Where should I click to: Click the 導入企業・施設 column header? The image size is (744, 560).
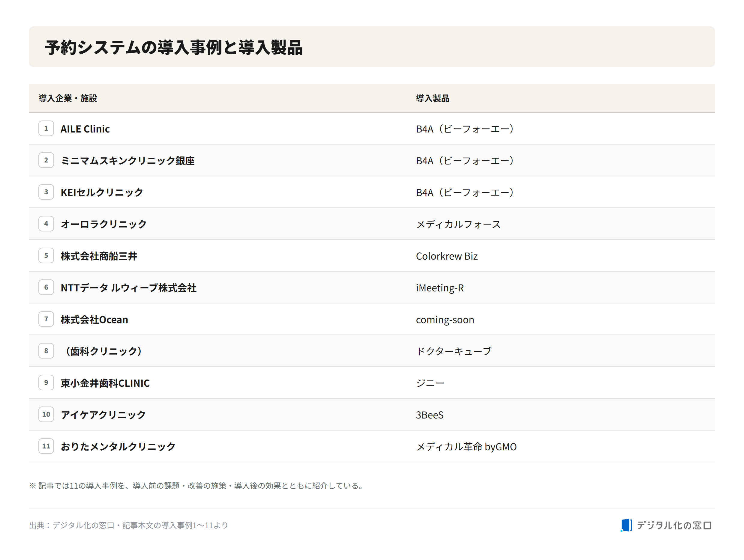pos(67,98)
